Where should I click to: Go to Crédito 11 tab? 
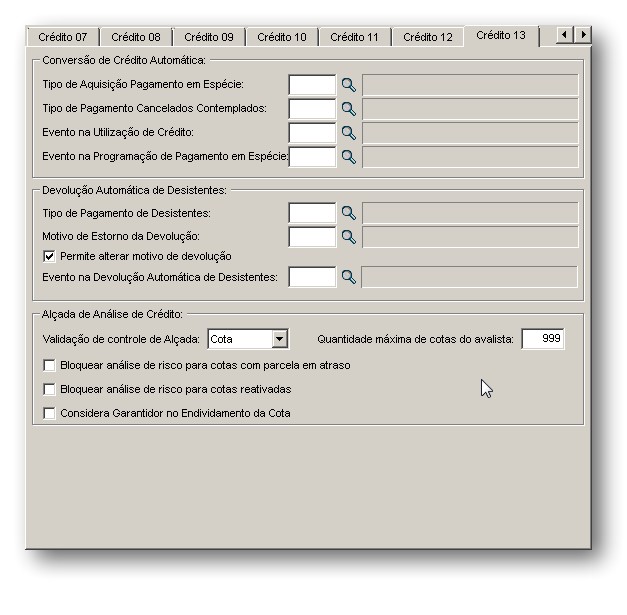tap(355, 37)
